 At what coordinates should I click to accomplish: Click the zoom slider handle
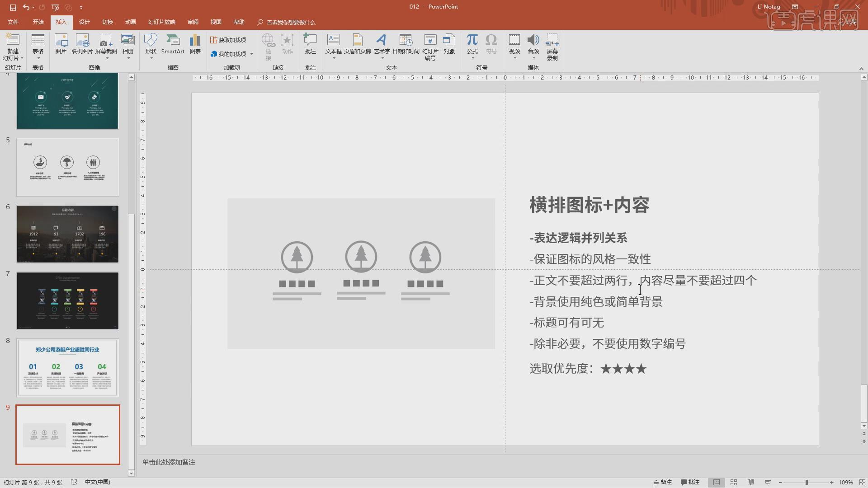(x=807, y=483)
